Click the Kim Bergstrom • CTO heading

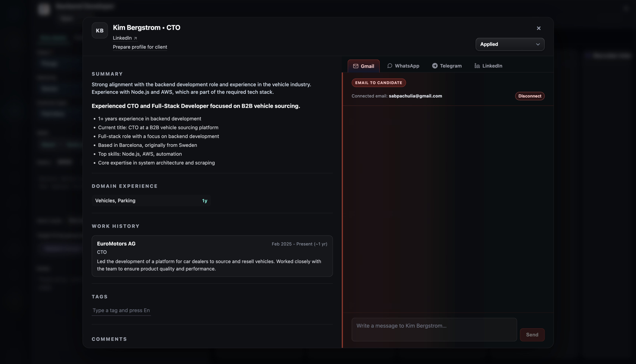click(x=146, y=27)
